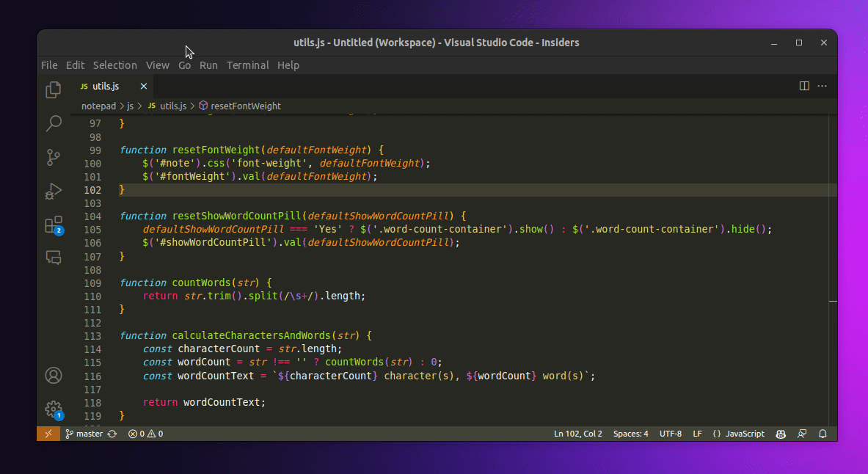Viewport: 868px width, 474px height.
Task: Click the GitHub Copilot status bar icon
Action: [780, 434]
